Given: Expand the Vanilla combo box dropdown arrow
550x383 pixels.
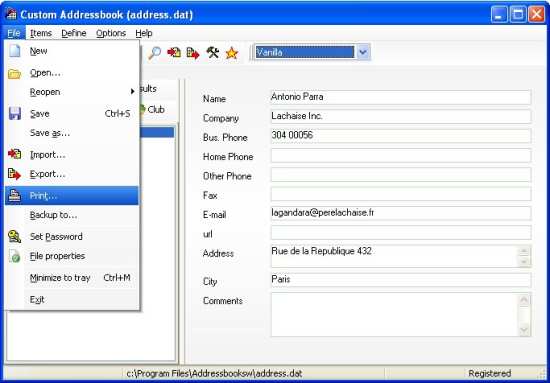Looking at the screenshot, I should point(363,53).
